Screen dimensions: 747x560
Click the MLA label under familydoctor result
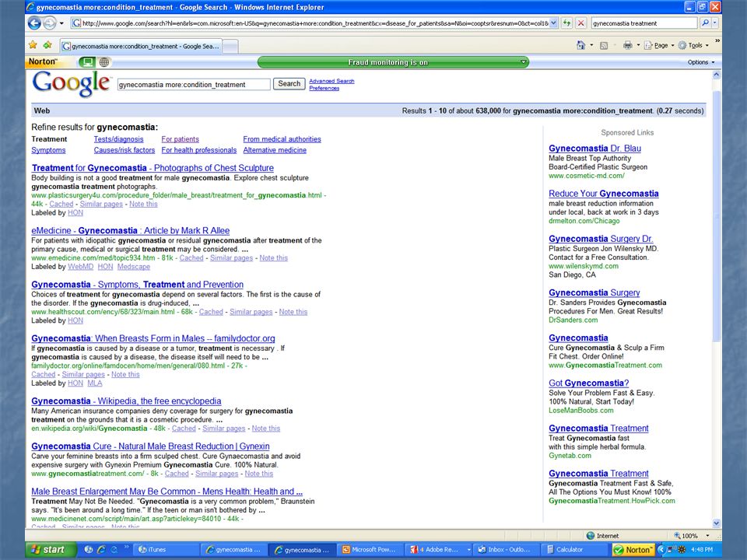click(x=95, y=383)
